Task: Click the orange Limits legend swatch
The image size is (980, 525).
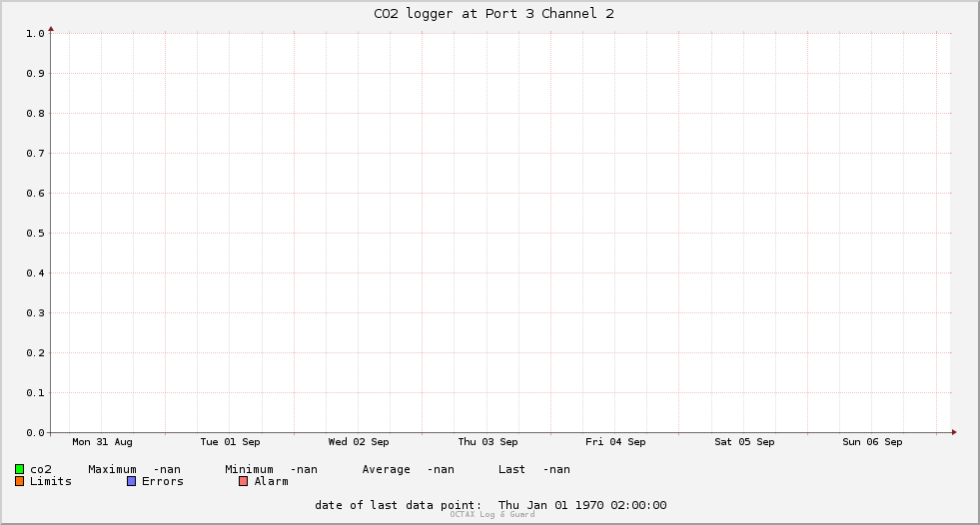Action: [19, 481]
